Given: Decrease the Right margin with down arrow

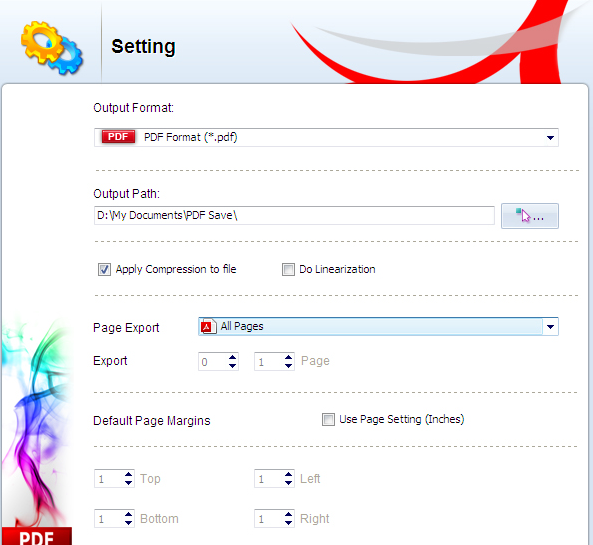Looking at the screenshot, I should [x=289, y=523].
